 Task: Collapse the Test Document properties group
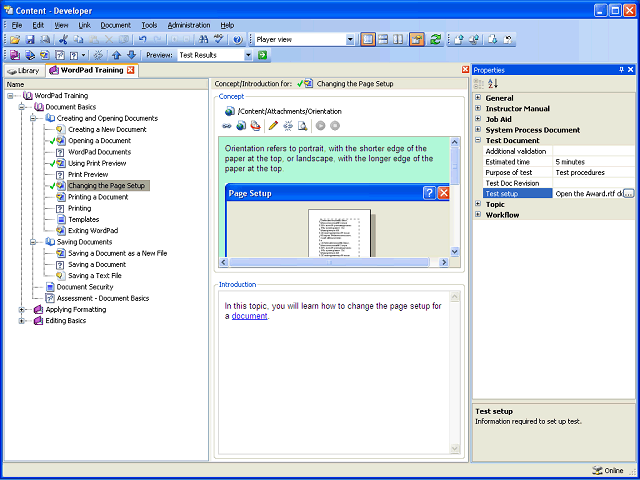pyautogui.click(x=478, y=140)
